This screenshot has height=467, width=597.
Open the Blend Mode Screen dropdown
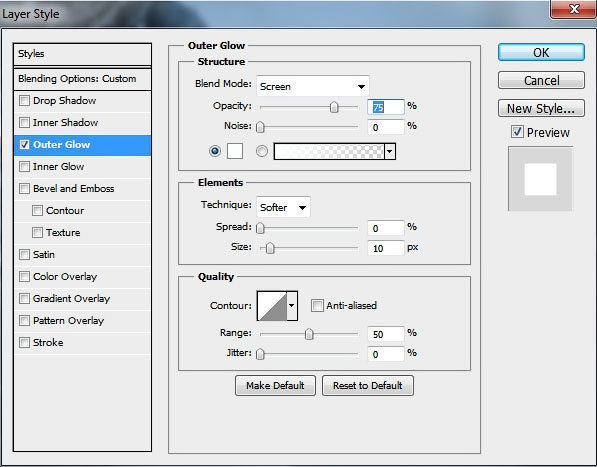pos(313,86)
